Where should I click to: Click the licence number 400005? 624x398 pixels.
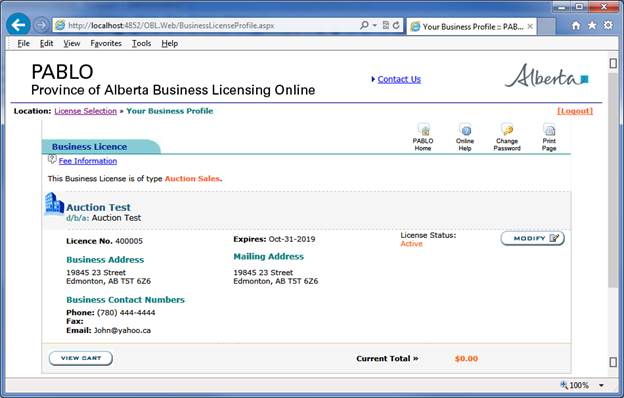click(129, 241)
